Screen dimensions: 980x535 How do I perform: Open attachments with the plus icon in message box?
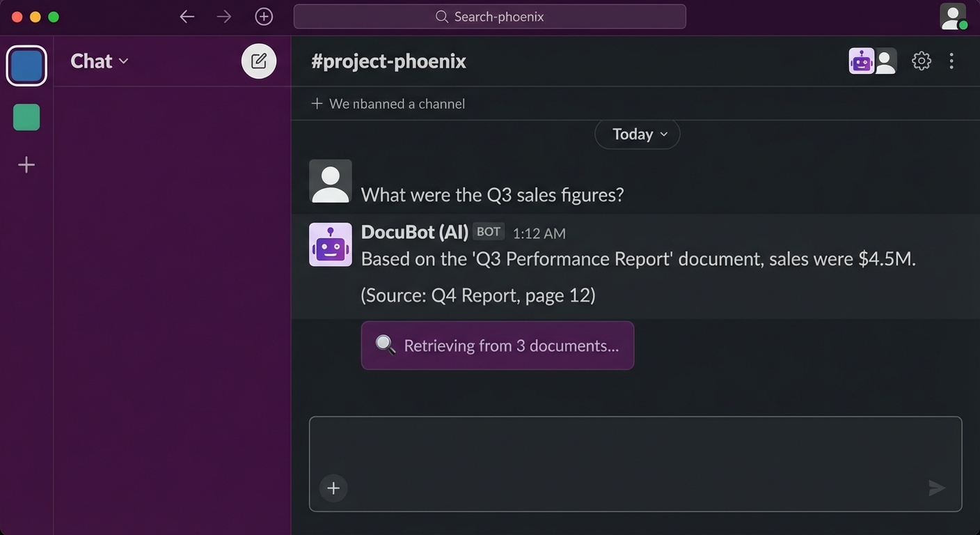pyautogui.click(x=333, y=488)
